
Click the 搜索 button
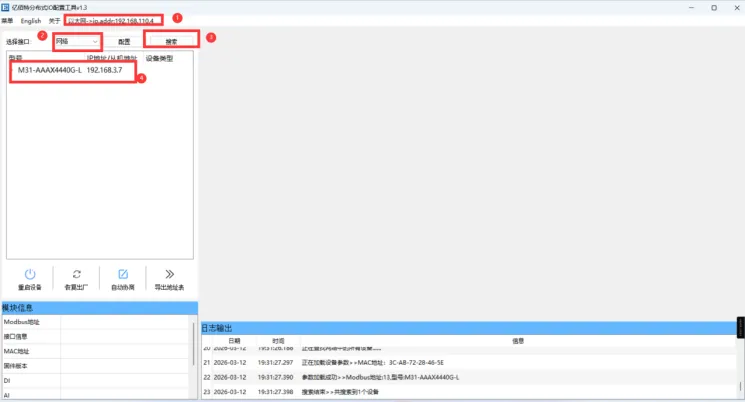172,42
